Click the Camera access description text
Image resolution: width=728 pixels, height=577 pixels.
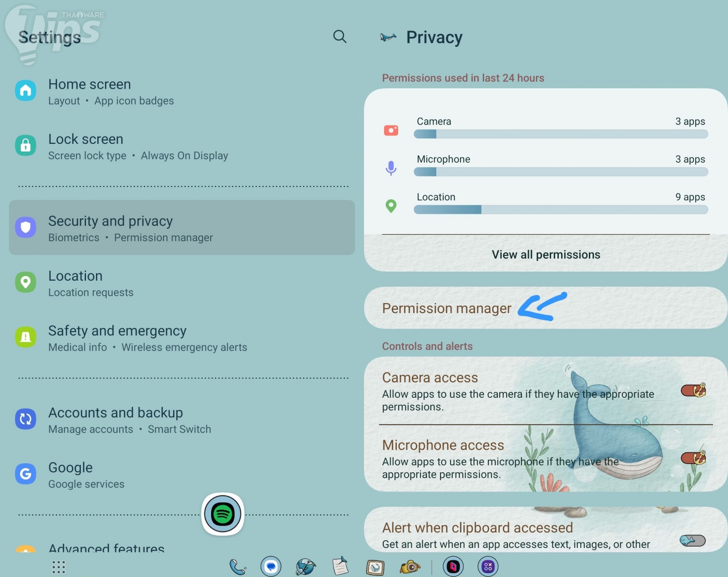[518, 400]
